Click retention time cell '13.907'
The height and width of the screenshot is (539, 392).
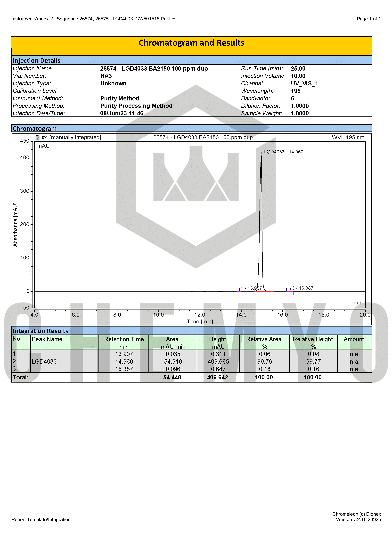coord(124,354)
